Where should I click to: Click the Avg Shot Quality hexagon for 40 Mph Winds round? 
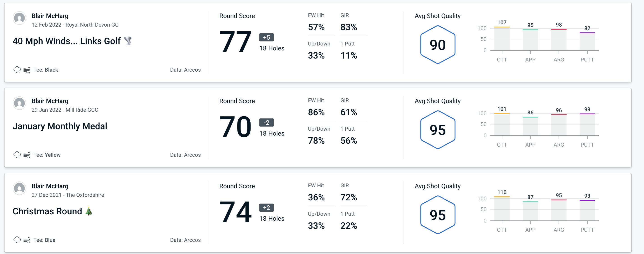tap(437, 44)
